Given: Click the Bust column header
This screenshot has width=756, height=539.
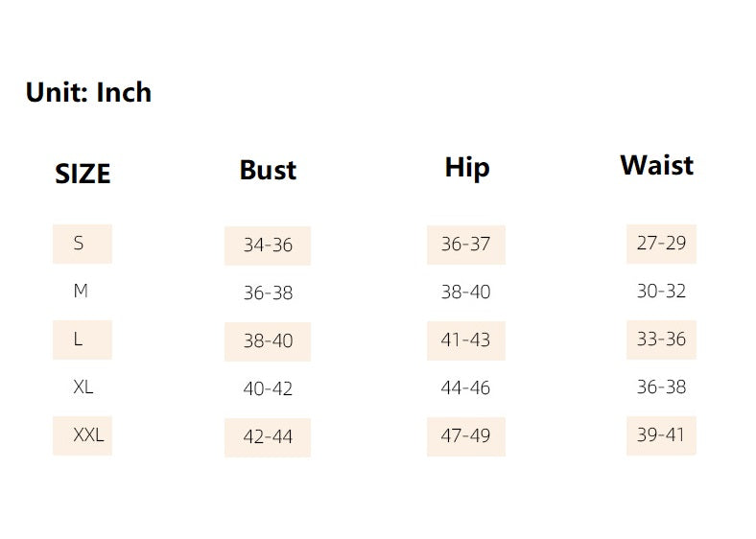Looking at the screenshot, I should (x=268, y=170).
